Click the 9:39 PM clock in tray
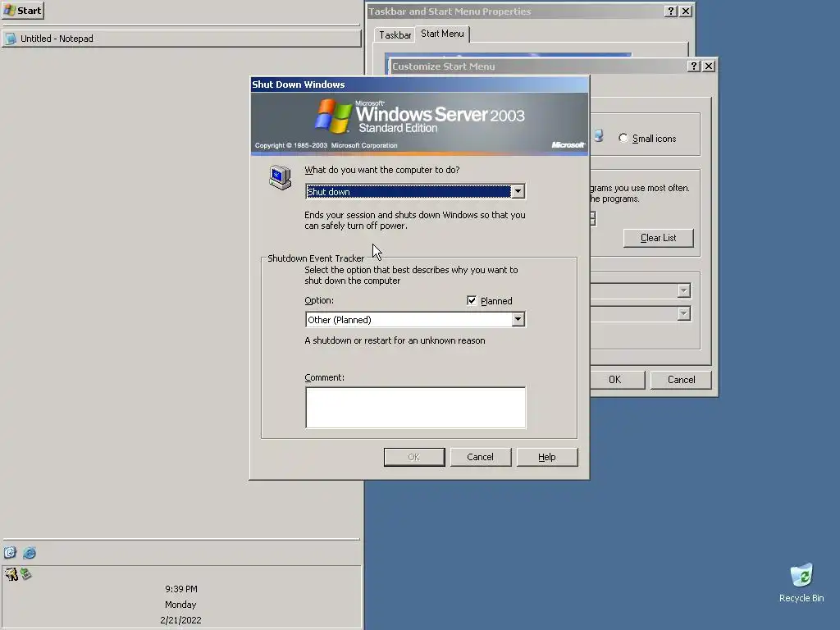Viewport: 840px width, 630px height. (181, 589)
